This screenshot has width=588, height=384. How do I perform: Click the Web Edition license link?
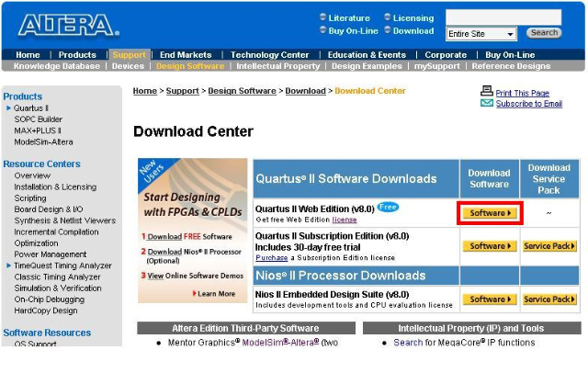click(345, 220)
